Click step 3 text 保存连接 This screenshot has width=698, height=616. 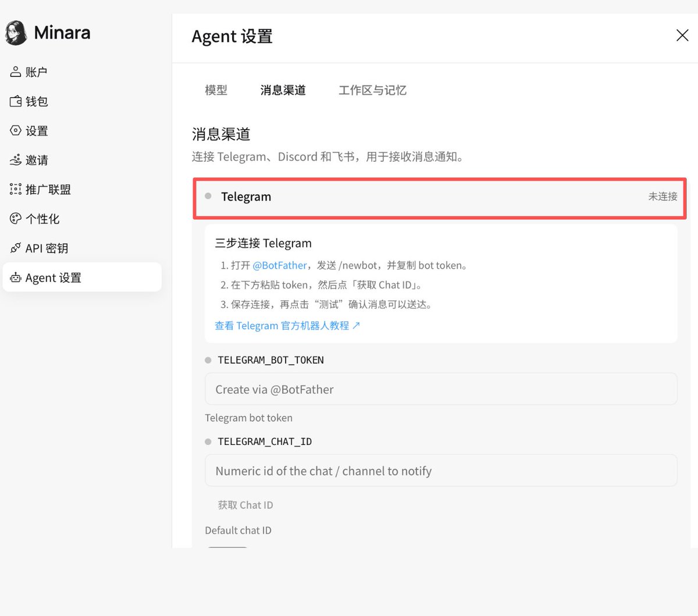tap(326, 304)
